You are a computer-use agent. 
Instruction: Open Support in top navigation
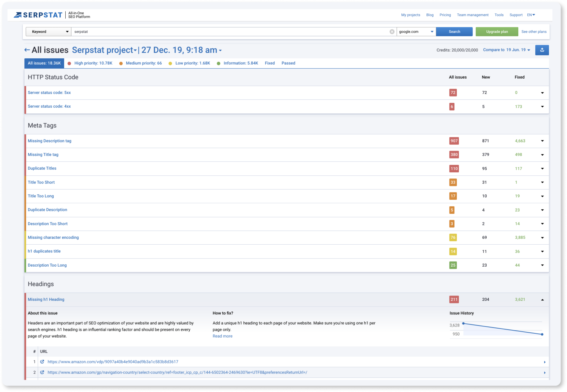coord(516,15)
